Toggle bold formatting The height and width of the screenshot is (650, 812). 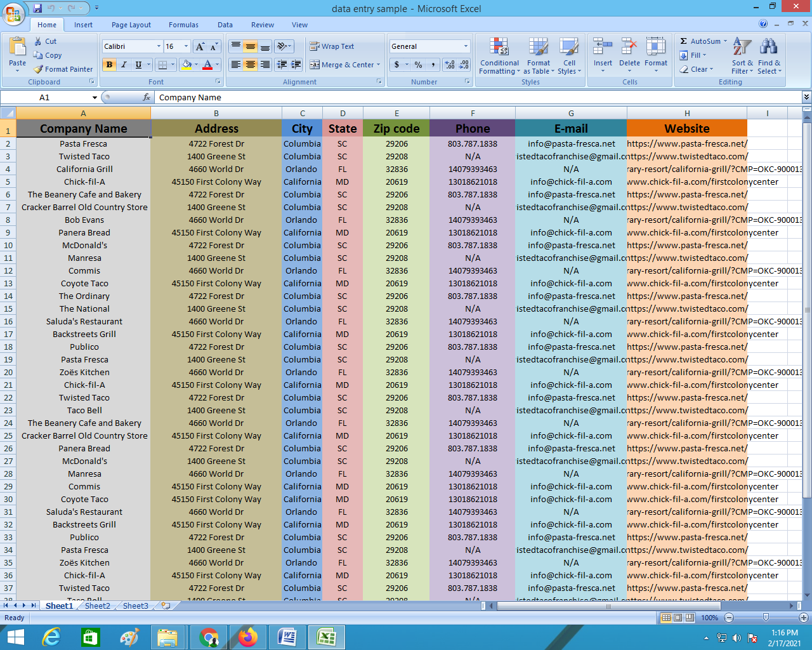[109, 65]
